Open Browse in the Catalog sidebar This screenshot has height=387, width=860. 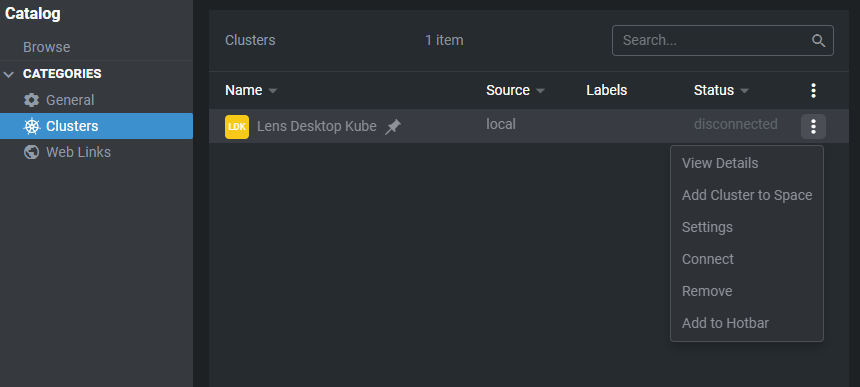pos(47,47)
